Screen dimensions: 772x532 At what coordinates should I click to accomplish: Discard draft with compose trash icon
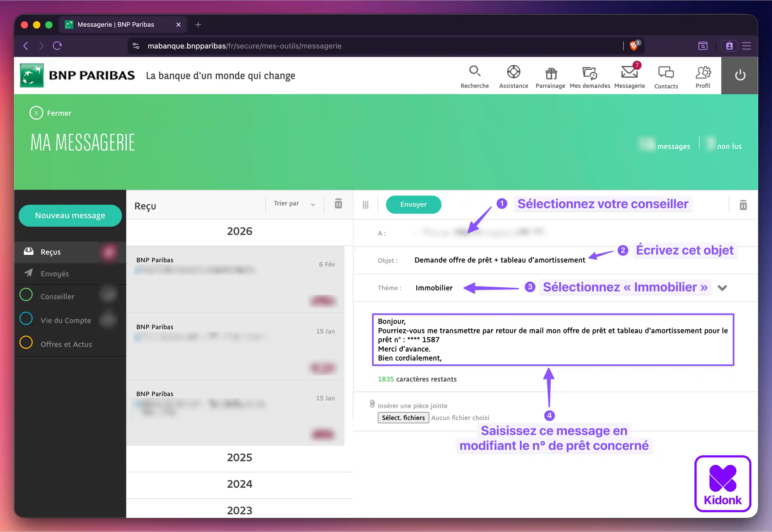743,205
